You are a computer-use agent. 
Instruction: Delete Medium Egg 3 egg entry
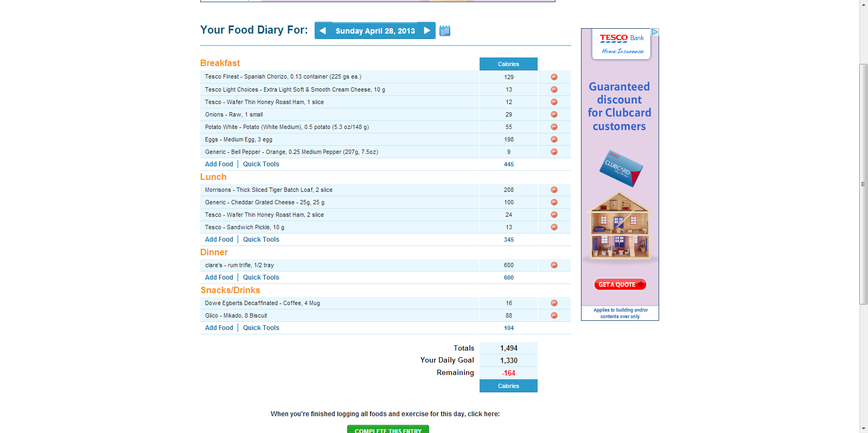point(554,139)
